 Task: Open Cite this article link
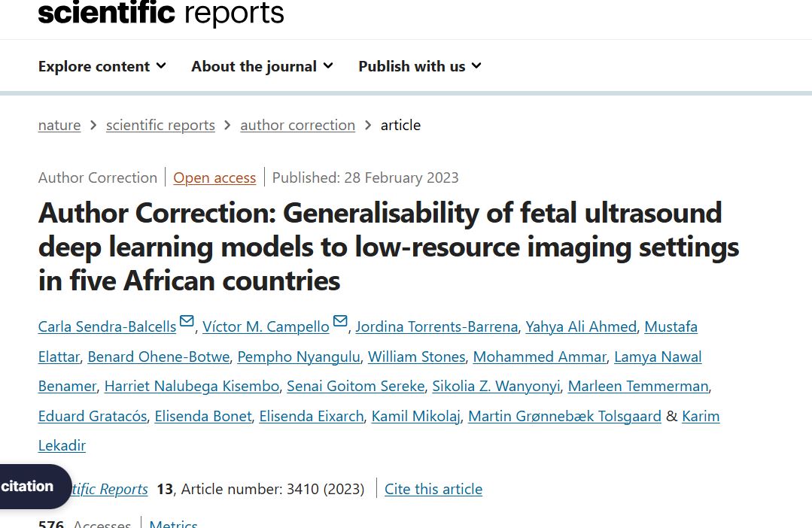[x=433, y=489]
